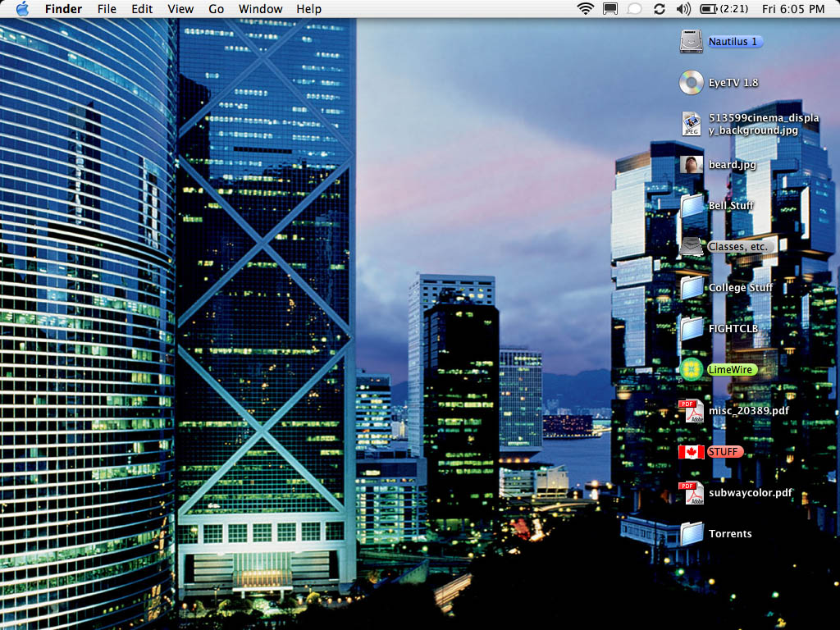Click the Classes, etc. label
This screenshot has height=630, width=840.
741,246
